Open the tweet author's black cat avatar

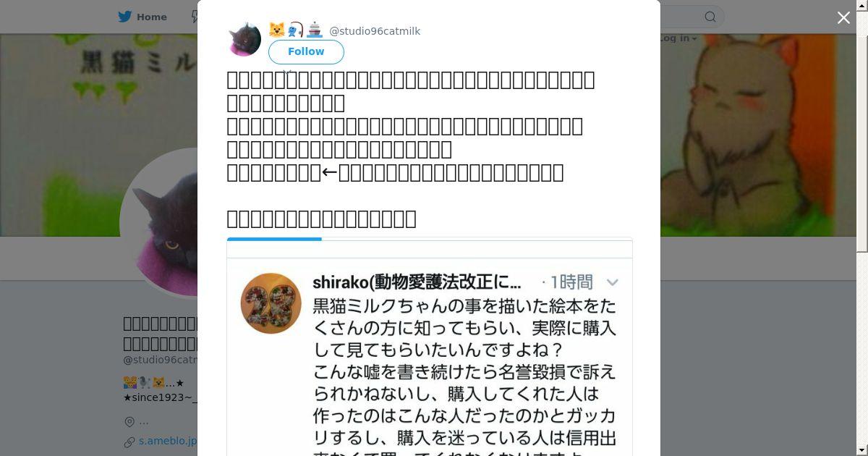(244, 39)
